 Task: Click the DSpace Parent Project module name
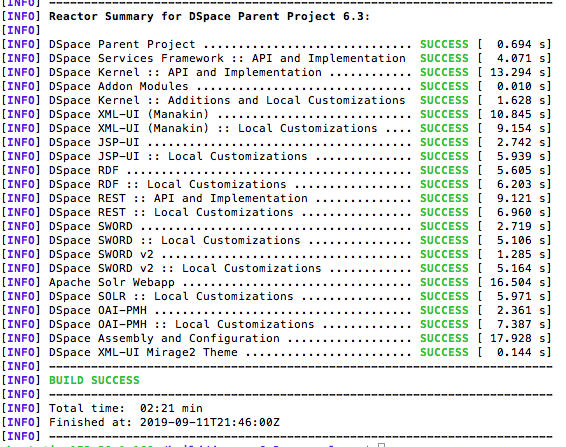pyautogui.click(x=122, y=44)
